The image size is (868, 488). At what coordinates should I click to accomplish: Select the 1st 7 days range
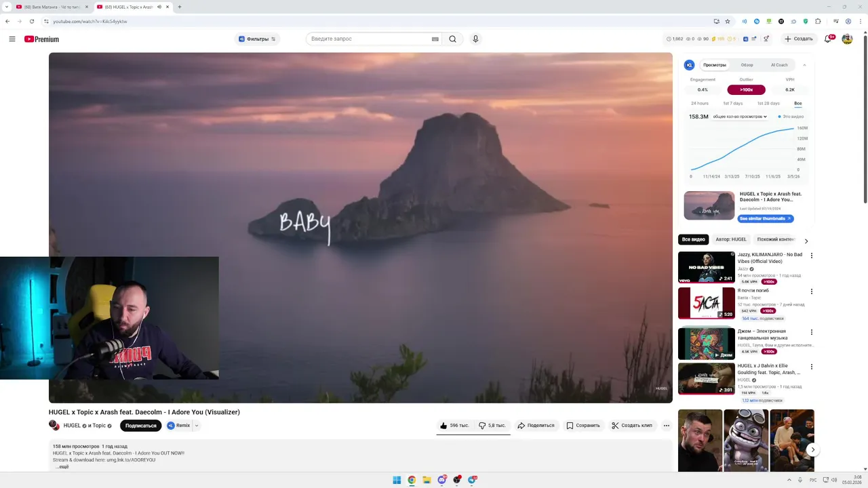click(733, 104)
